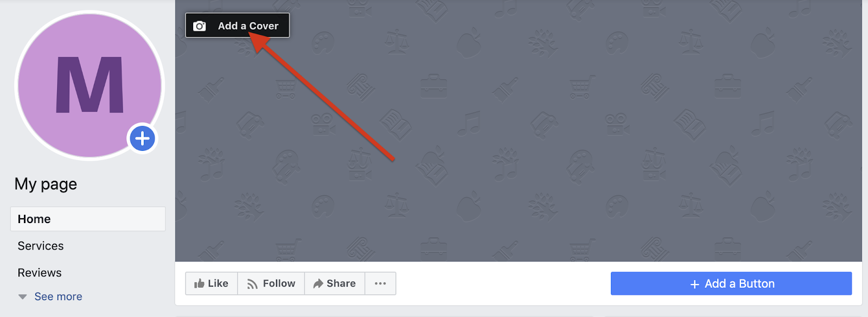Click the RSS feed icon on Follow

click(x=252, y=284)
